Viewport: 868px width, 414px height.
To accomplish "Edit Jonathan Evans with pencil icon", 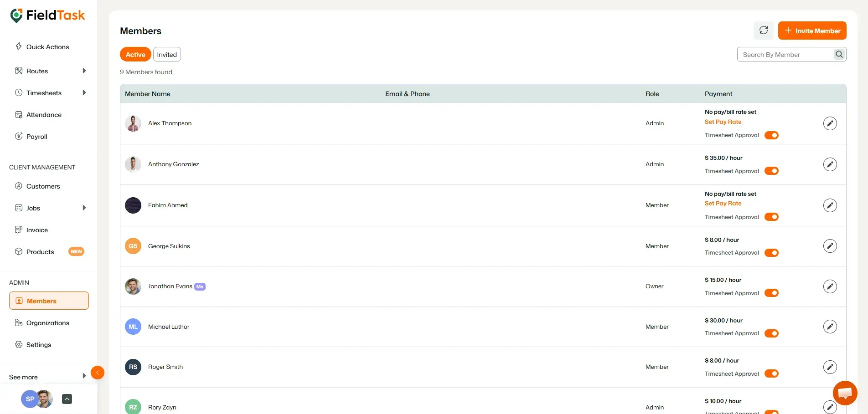I will tap(830, 286).
